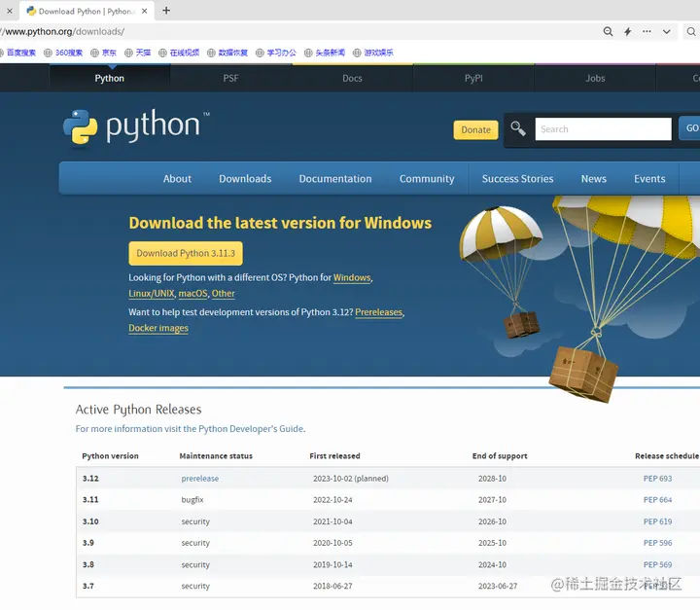The height and width of the screenshot is (610, 700).
Task: Open the 在线视频 bookmark
Action: click(x=185, y=53)
